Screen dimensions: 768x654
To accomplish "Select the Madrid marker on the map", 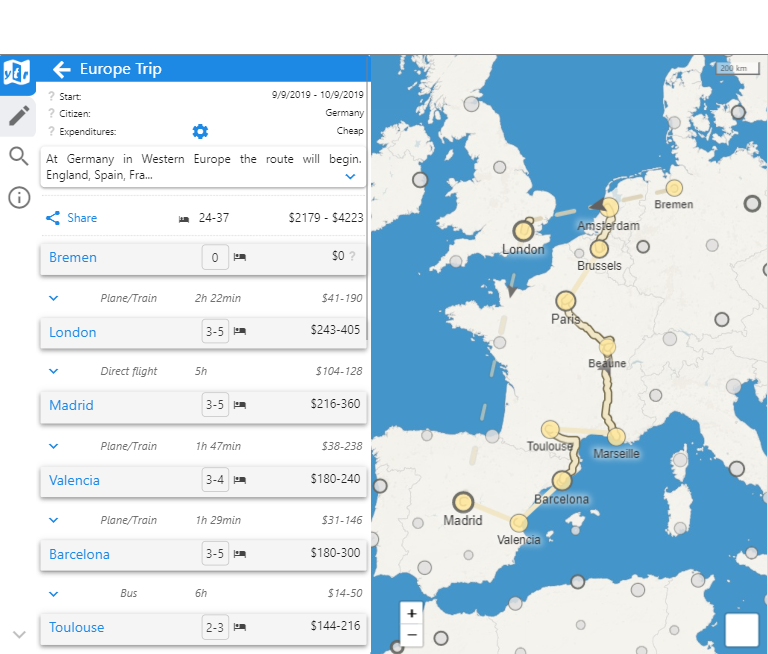I will click(463, 502).
